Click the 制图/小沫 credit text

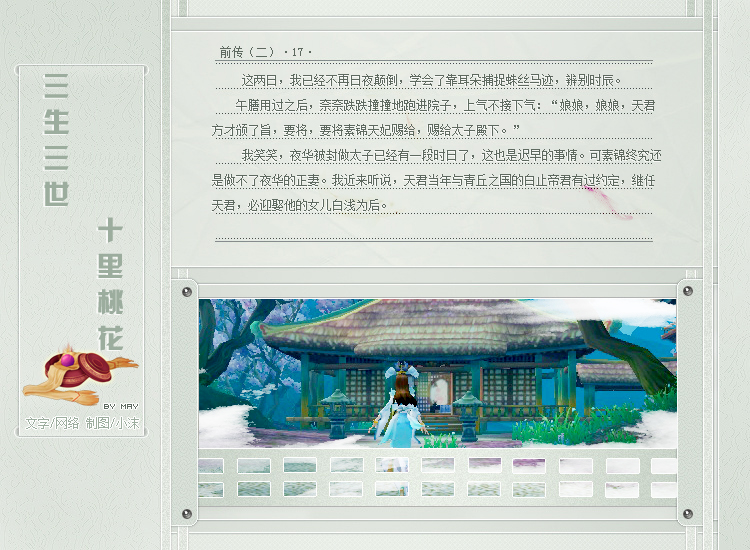tap(112, 423)
